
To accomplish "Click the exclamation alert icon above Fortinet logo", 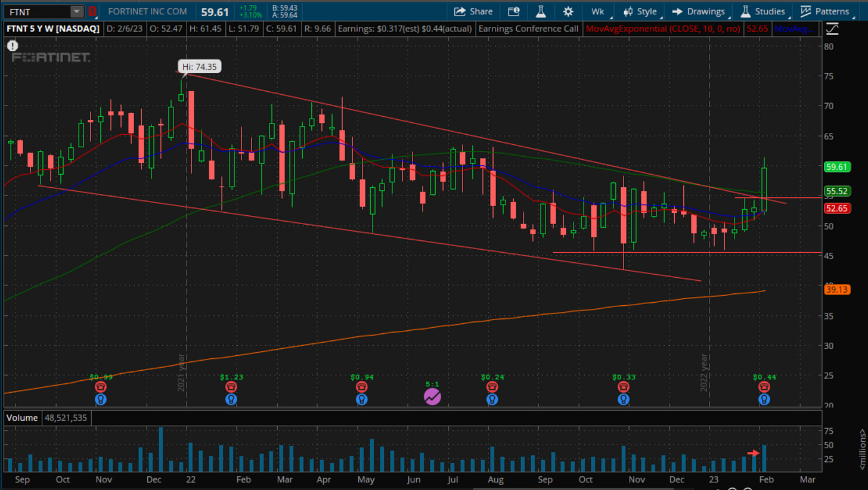I will tap(12, 45).
